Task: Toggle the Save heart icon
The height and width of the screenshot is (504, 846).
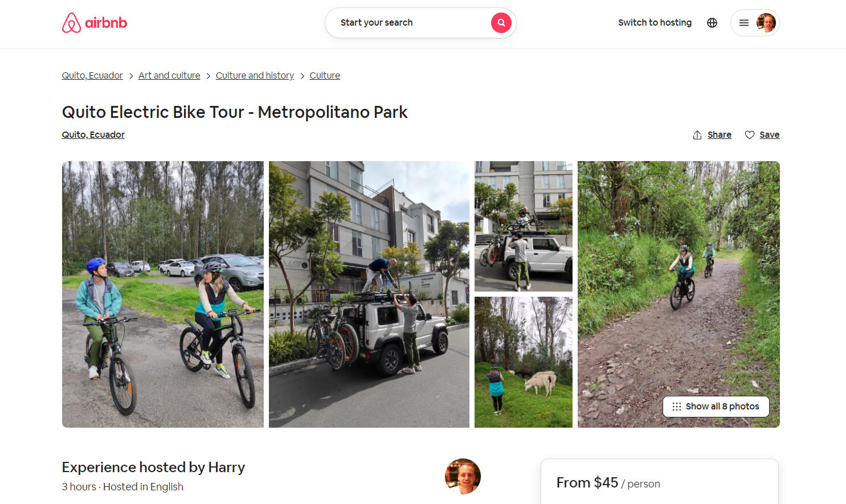Action: 750,135
